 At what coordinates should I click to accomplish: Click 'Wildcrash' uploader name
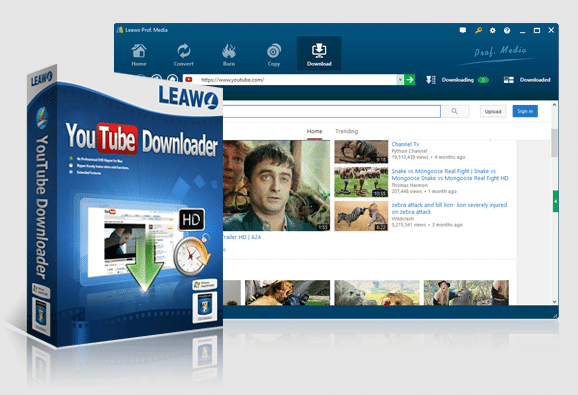(x=403, y=219)
